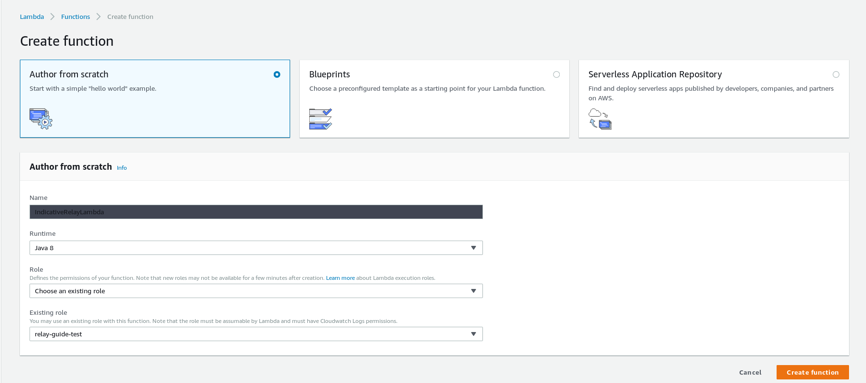Screen dimensions: 866x383
Task: Click inside the function Name input field
Action: coord(256,212)
